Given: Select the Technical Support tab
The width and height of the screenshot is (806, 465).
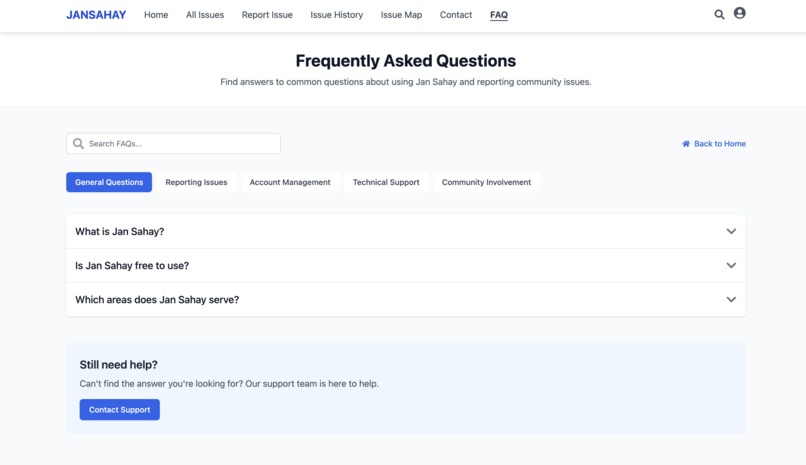Looking at the screenshot, I should click(386, 182).
